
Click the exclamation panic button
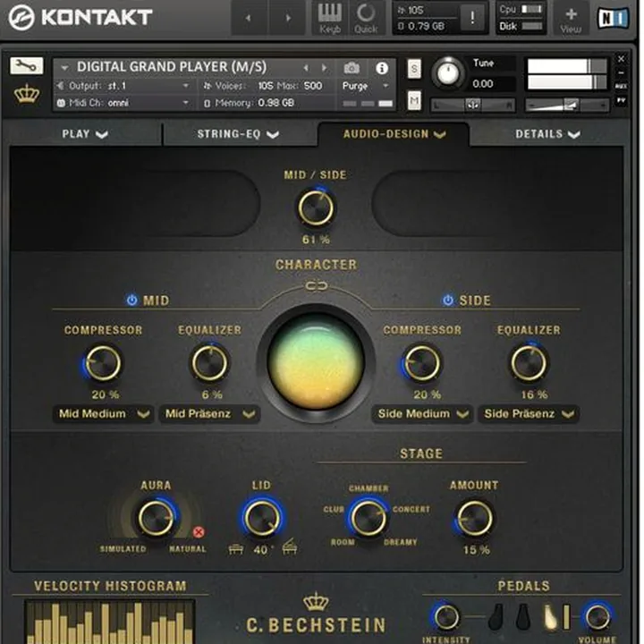(472, 18)
